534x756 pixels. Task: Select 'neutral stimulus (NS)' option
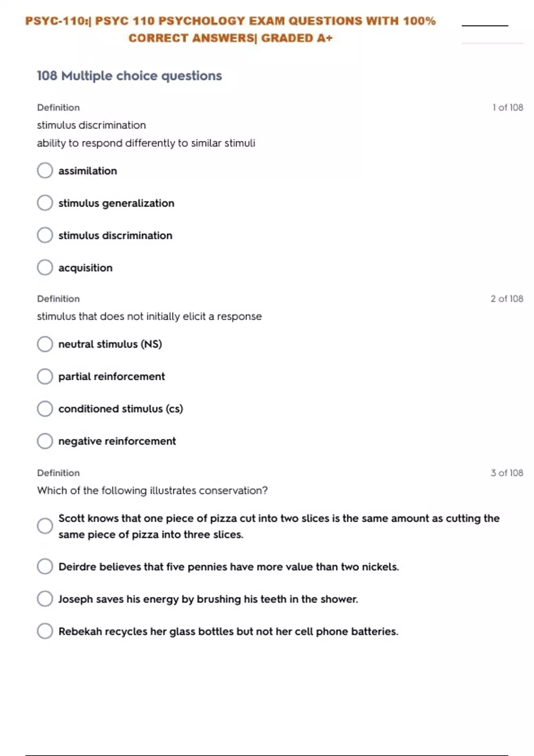click(x=45, y=344)
